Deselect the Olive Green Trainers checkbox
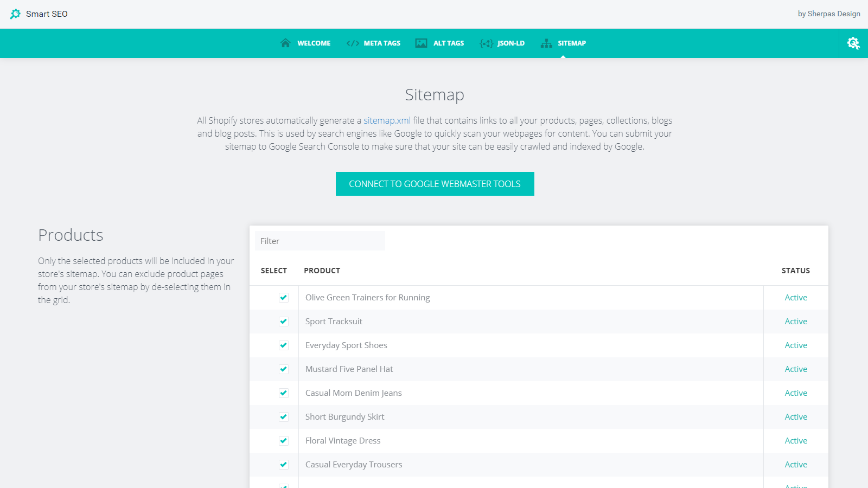This screenshot has width=868, height=488. [284, 297]
